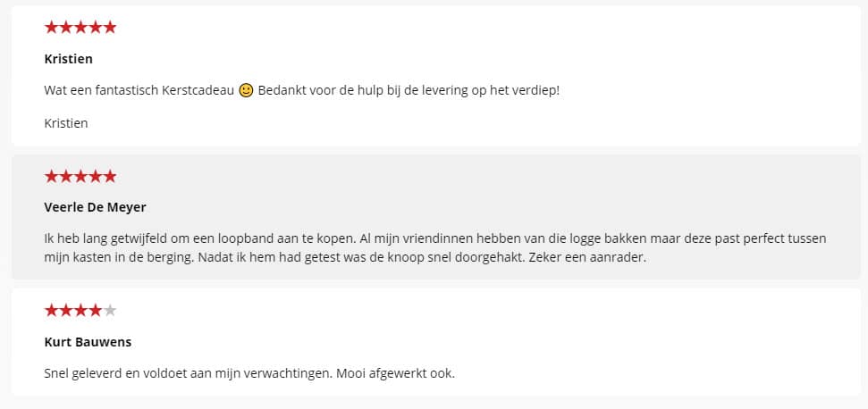Image resolution: width=868 pixels, height=409 pixels.
Task: Click the five-star rating above Kristien
Action: [x=80, y=27]
